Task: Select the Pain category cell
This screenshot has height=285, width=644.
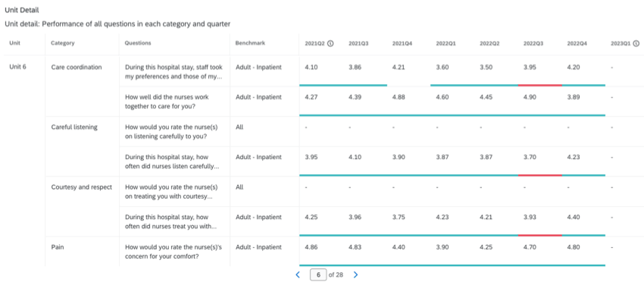Action: point(57,247)
